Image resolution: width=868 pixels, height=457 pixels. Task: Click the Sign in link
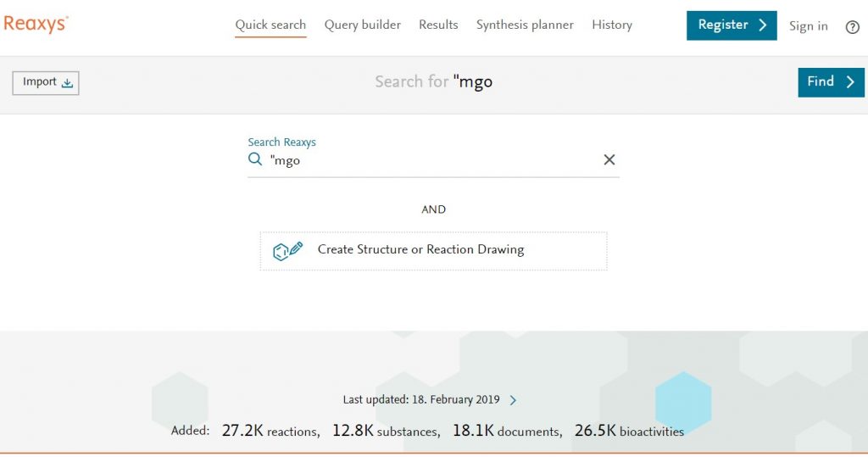tap(808, 26)
